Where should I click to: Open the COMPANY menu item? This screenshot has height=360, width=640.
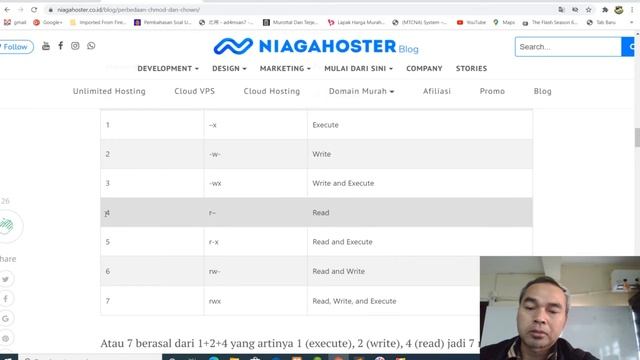coord(424,69)
